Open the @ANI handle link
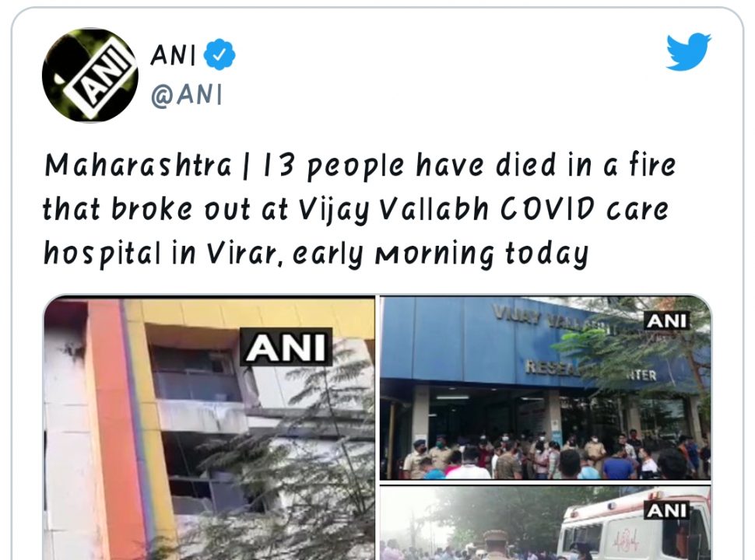 pyautogui.click(x=186, y=94)
